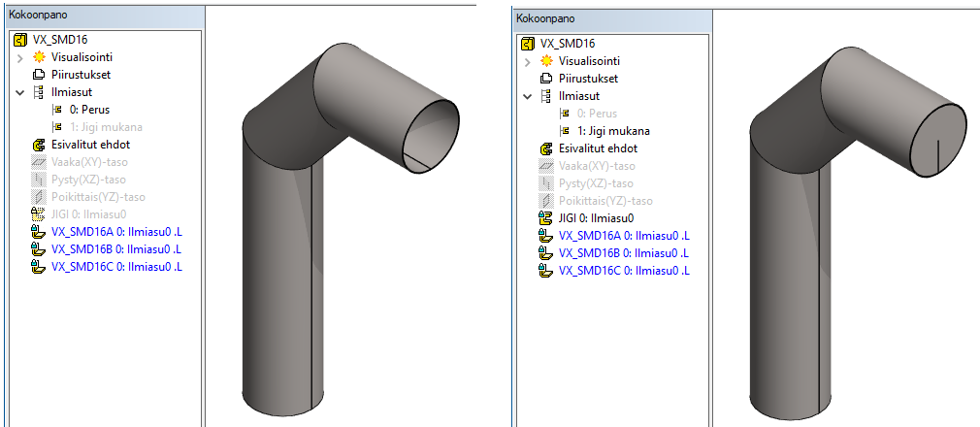Activate '1: Jigi mukana' configuration in left tree

105,127
